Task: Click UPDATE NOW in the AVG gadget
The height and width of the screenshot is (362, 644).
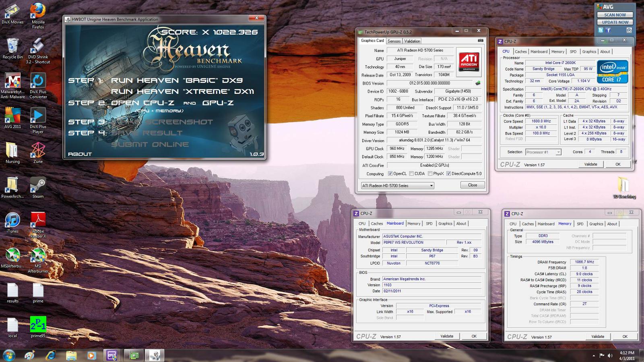Action: point(615,22)
